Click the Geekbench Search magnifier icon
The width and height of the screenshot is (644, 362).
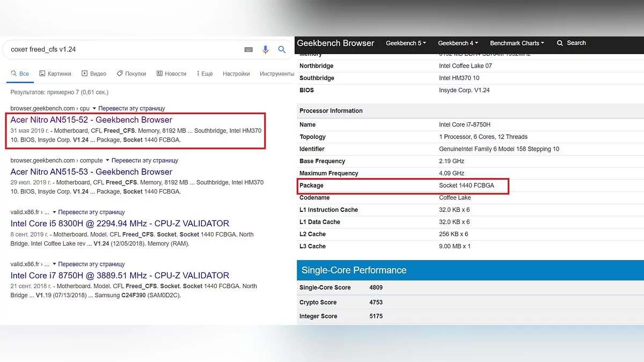pos(560,43)
